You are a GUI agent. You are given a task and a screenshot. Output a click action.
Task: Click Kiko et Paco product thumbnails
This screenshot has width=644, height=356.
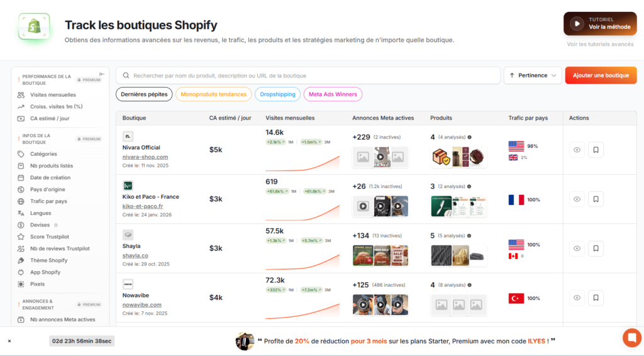tap(458, 206)
